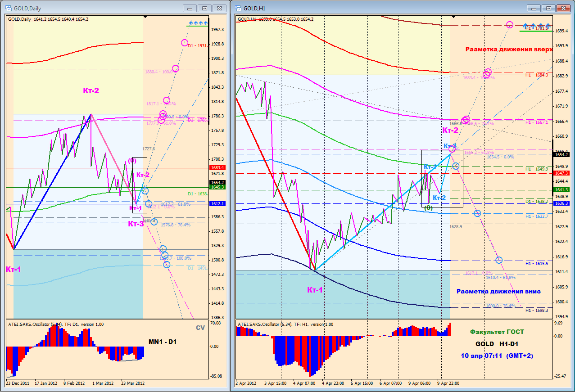
Task: Click the '10 апр 07:11 (GMT+2)' timestamp
Action: tap(497, 356)
